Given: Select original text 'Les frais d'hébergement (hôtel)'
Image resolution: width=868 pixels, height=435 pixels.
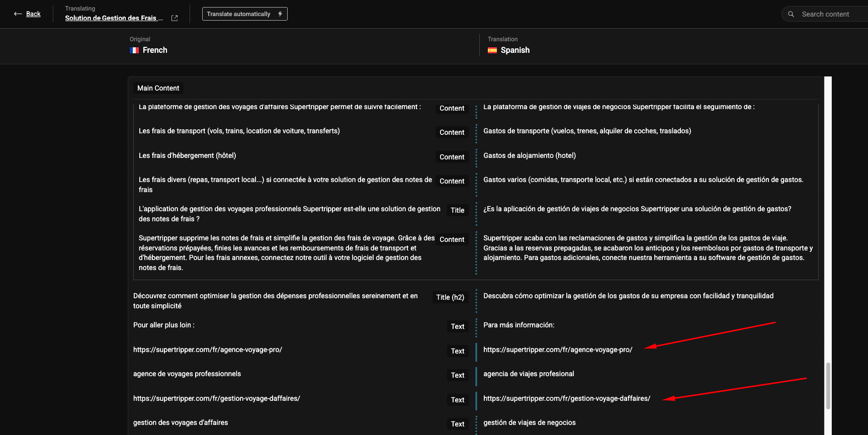Looking at the screenshot, I should (188, 156).
